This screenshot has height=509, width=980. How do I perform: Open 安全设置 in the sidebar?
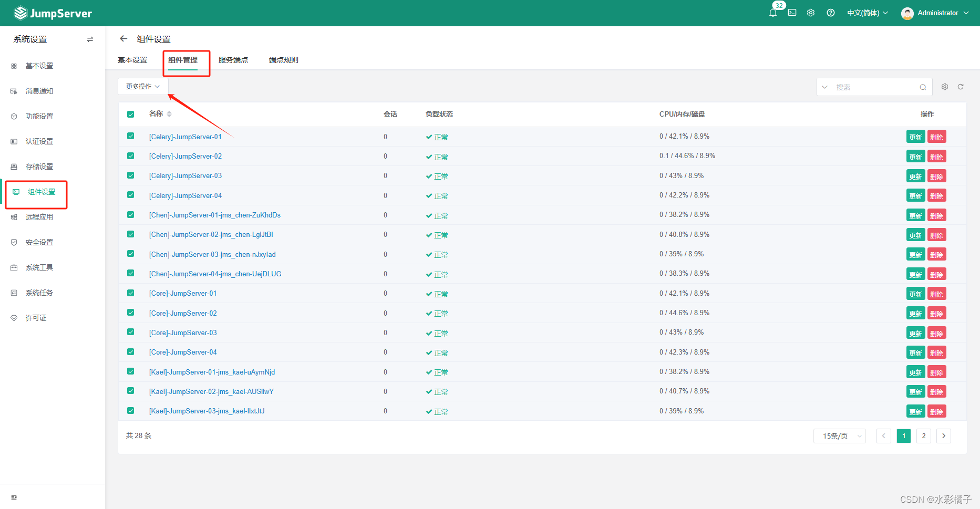[x=39, y=242]
